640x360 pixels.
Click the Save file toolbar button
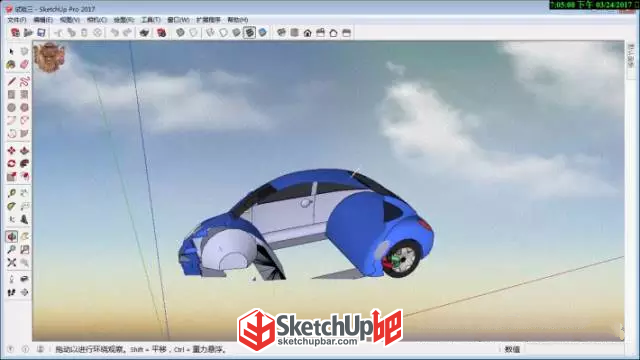41,33
